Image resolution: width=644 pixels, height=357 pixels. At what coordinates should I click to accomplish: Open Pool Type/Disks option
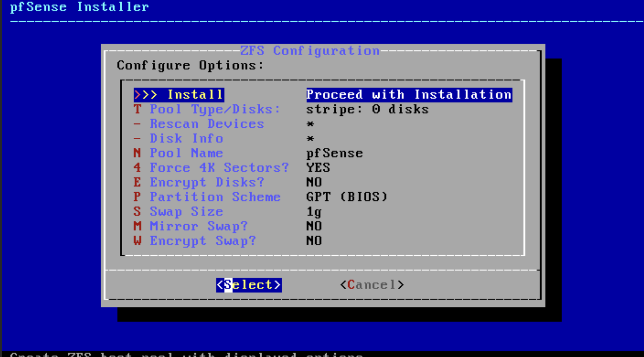(207, 109)
